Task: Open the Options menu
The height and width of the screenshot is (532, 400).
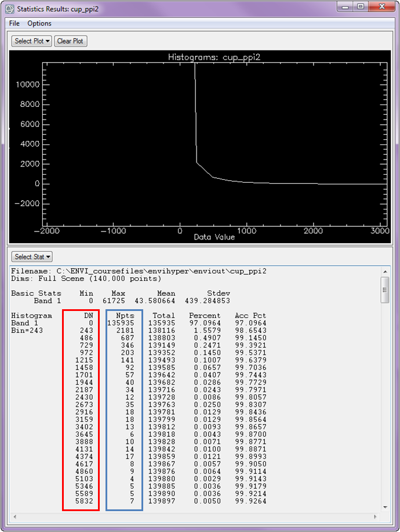Action: (x=39, y=23)
